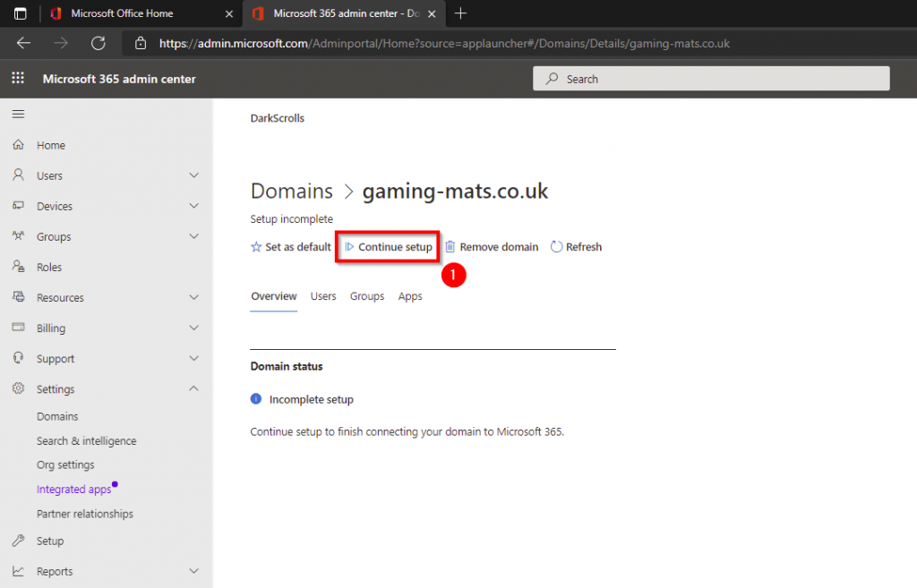
Task: Go to Domains breadcrumb link
Action: click(x=291, y=192)
